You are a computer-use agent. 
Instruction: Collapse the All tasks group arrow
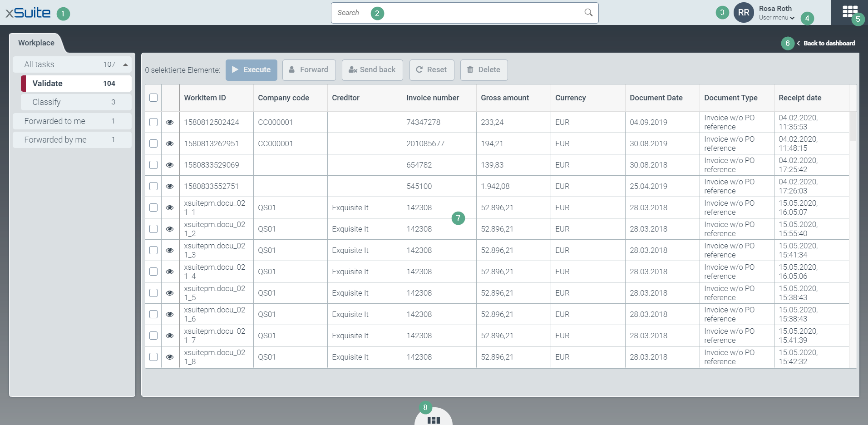pos(125,64)
